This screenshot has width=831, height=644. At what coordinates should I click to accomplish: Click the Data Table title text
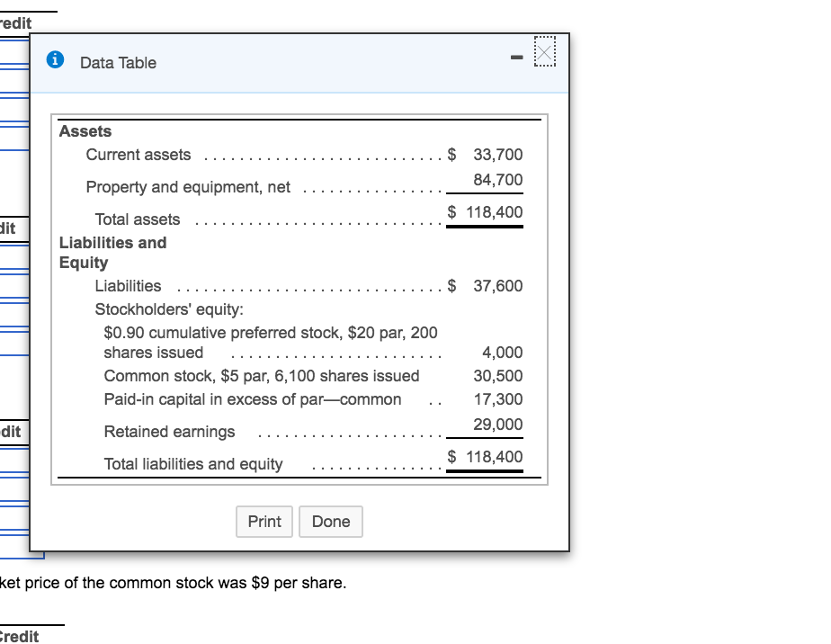coord(118,63)
